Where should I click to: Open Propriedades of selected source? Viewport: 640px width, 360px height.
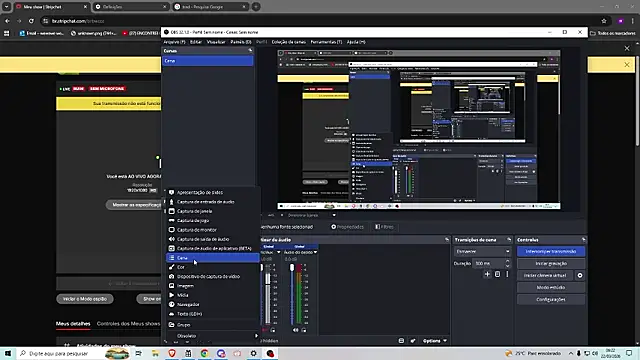coord(347,227)
